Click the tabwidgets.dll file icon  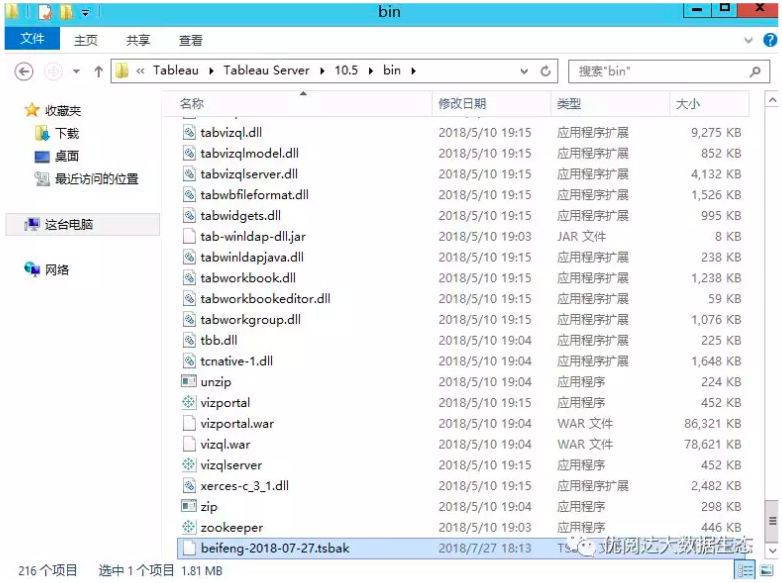pyautogui.click(x=189, y=215)
